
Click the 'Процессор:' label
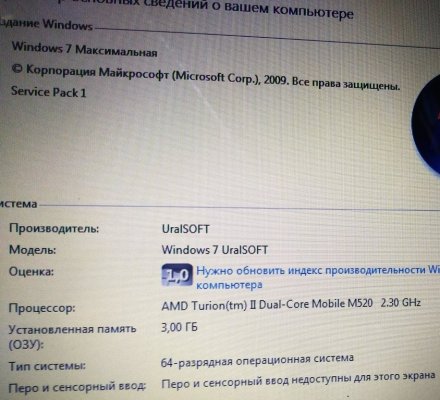(42, 308)
